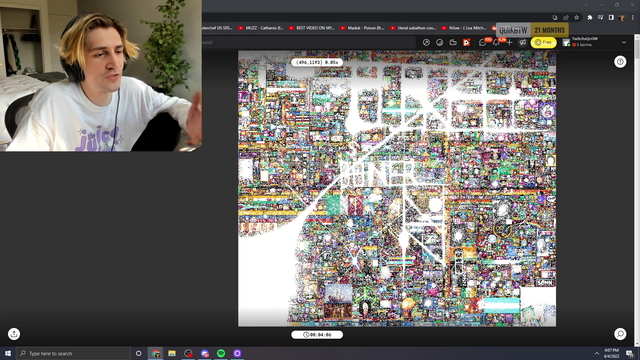Open purple circle app in taskbar
This screenshot has height=360, width=640.
(237, 353)
